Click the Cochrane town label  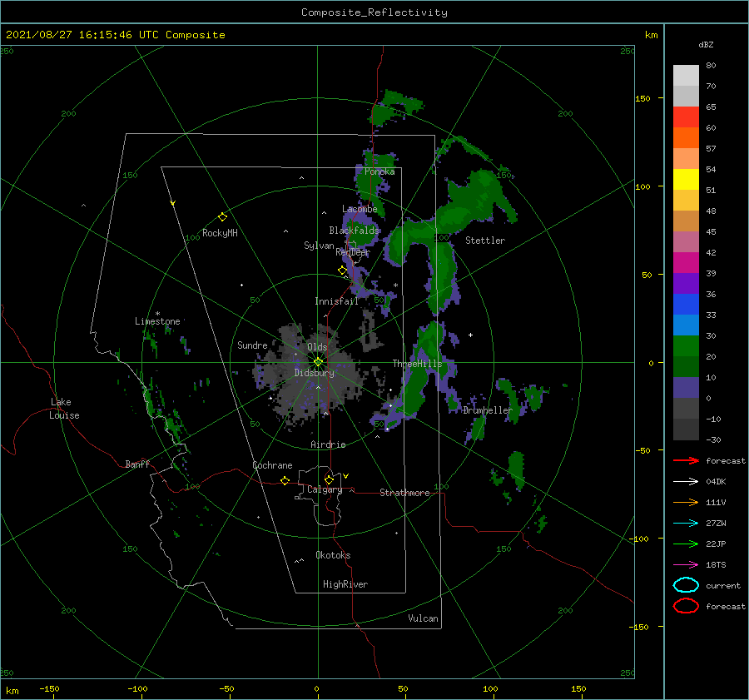coord(272,465)
